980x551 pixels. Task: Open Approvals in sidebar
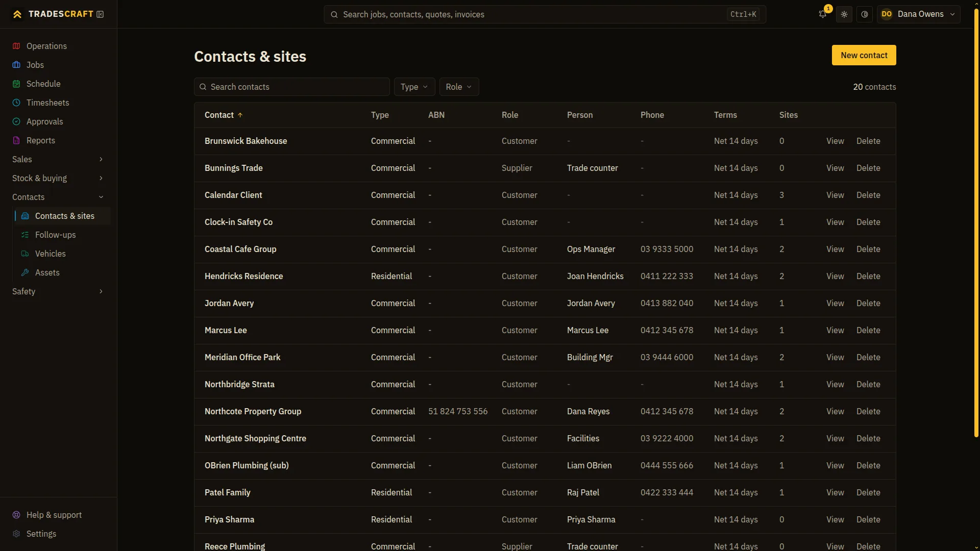tap(58, 121)
